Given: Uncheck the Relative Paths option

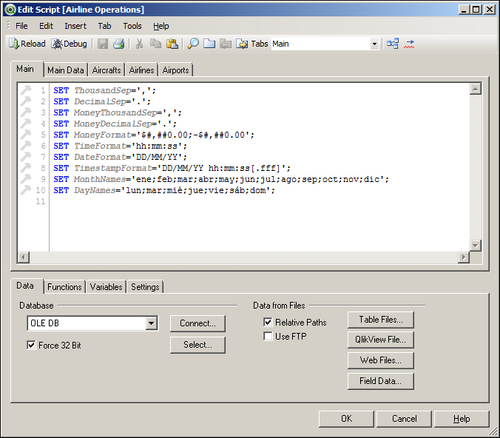Looking at the screenshot, I should [x=268, y=322].
